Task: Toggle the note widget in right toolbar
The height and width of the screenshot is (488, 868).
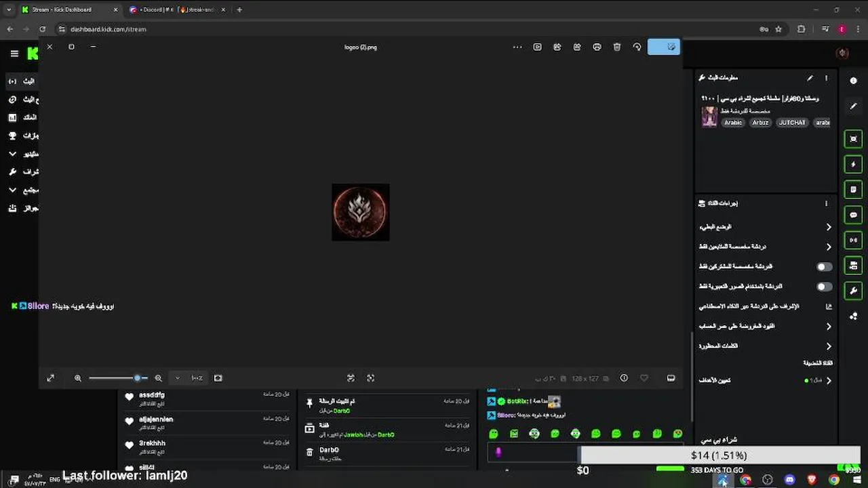Action: (x=853, y=190)
